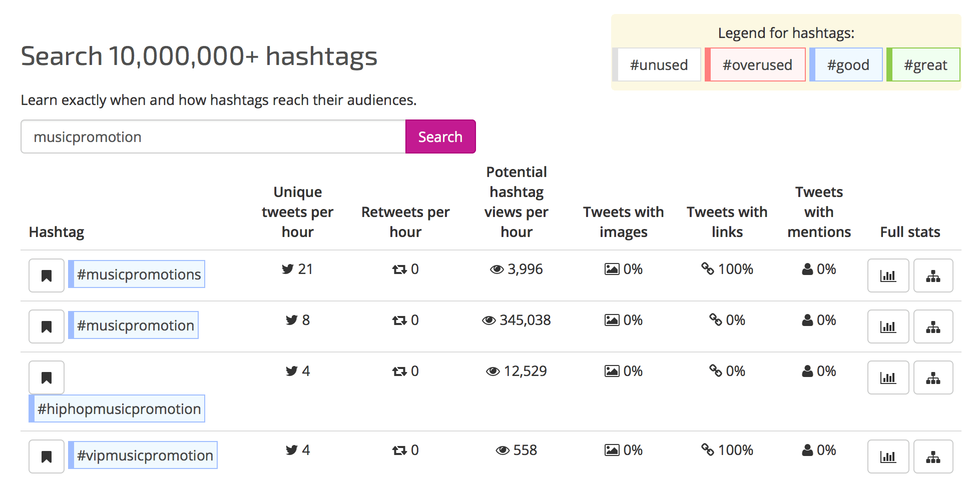Viewport: 980px width, 489px height.
Task: Open bar chart stats for #hiphopmusicpromotion
Action: pyautogui.click(x=888, y=377)
